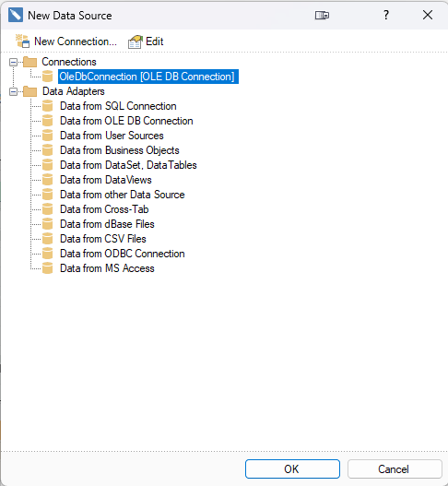The width and height of the screenshot is (448, 486).
Task: Choose Data from CSV Files
Action: coord(103,239)
